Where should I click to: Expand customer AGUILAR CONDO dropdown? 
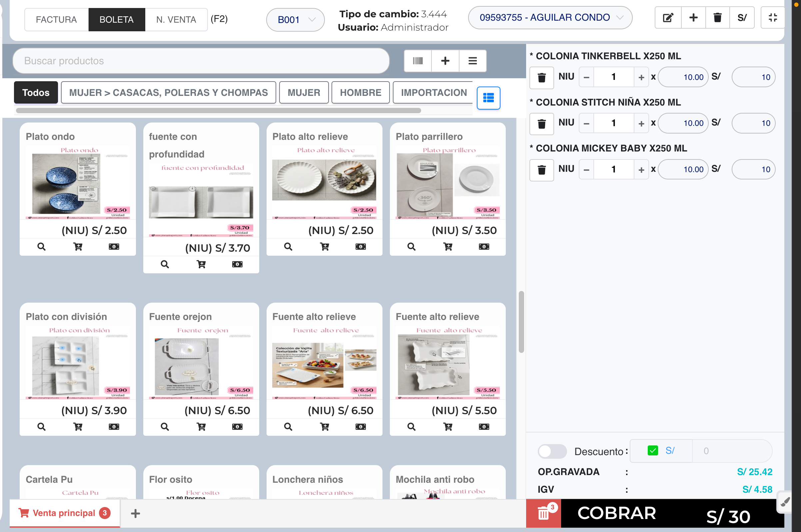coord(550,18)
